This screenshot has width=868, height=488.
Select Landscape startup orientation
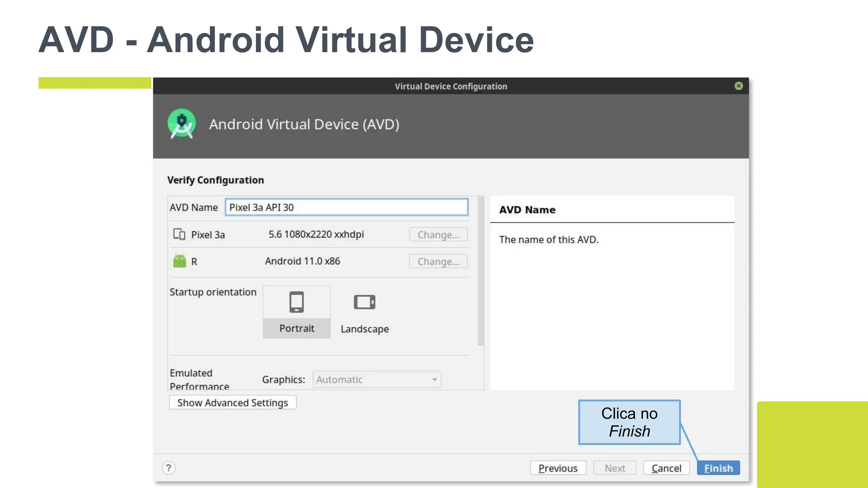click(x=365, y=312)
